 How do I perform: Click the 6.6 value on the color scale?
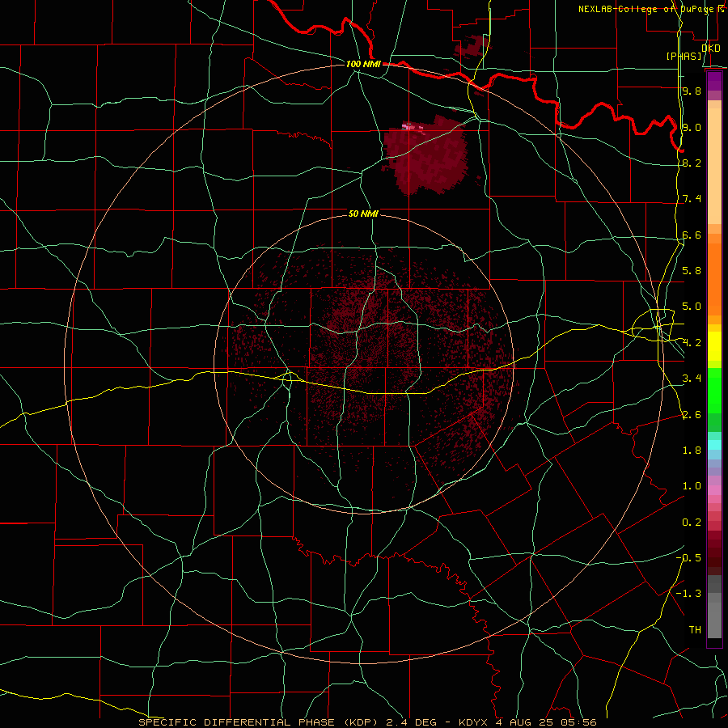(692, 235)
